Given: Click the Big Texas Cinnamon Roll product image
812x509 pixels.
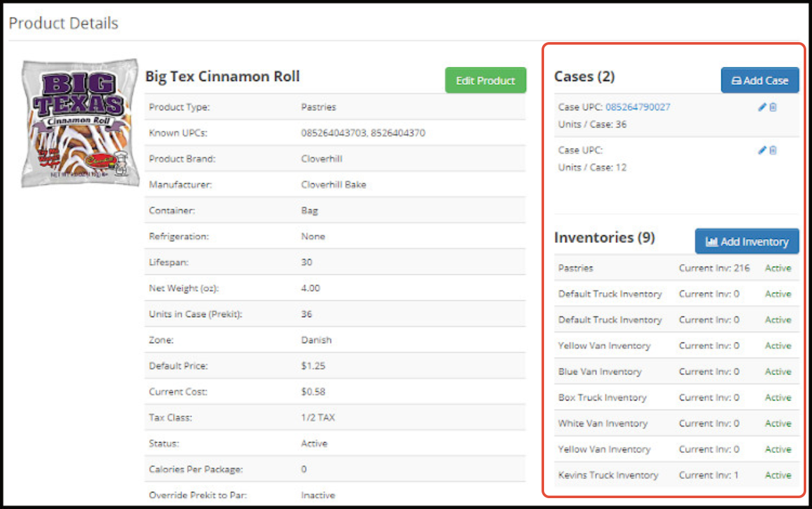Looking at the screenshot, I should pyautogui.click(x=80, y=123).
